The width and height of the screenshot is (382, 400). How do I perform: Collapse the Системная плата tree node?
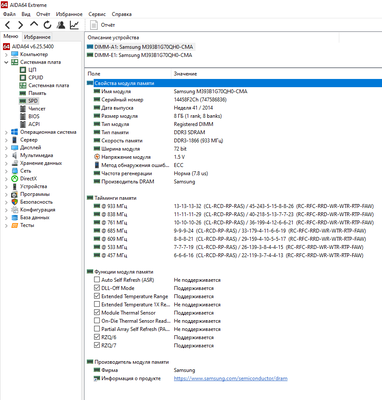(6, 62)
